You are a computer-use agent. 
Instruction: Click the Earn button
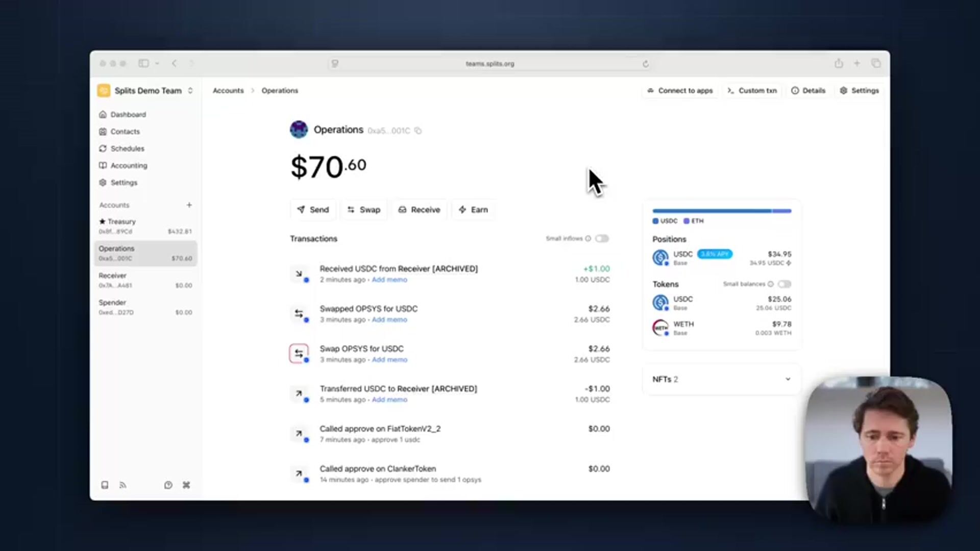473,210
